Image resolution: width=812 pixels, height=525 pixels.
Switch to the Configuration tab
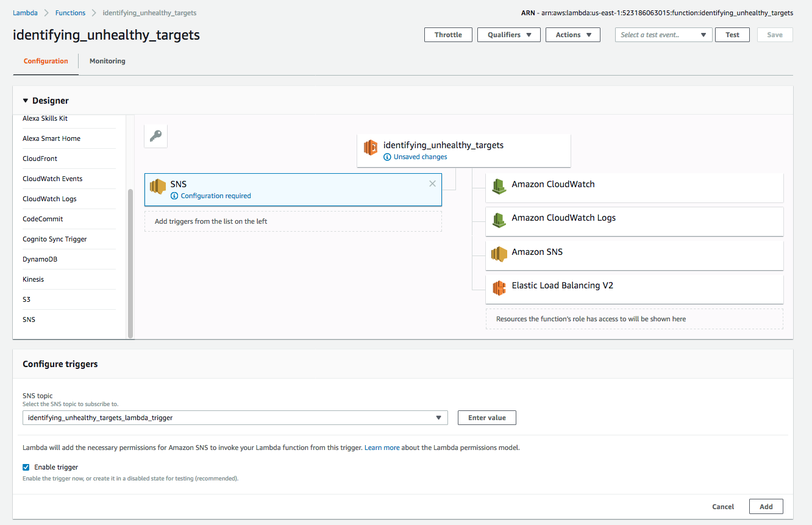pyautogui.click(x=46, y=61)
